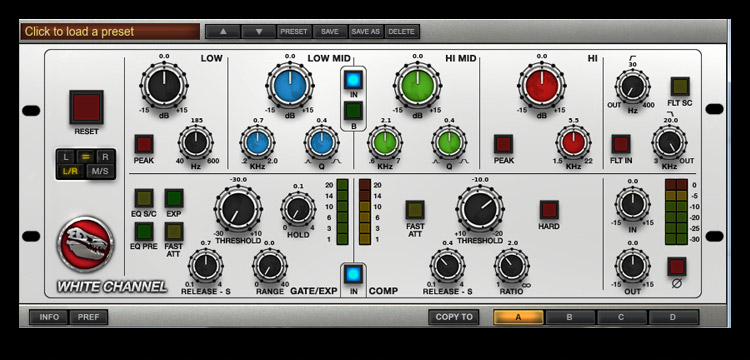Toggle the HI band PEAK button

(x=503, y=144)
